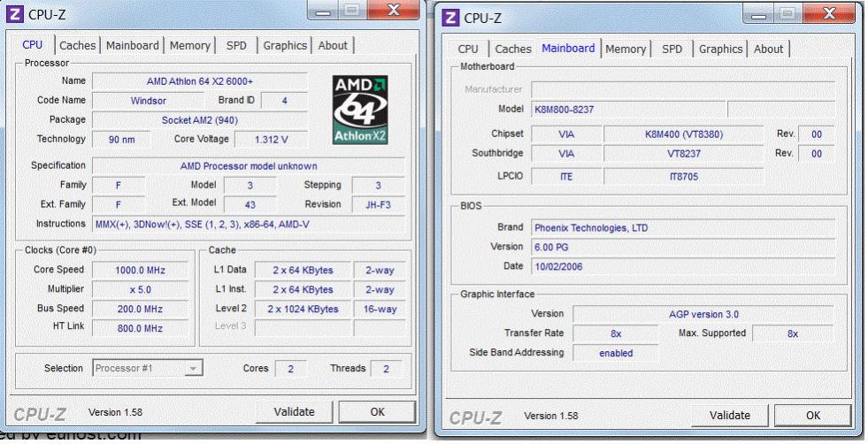
Task: Show About tab in right window
Action: tap(768, 49)
